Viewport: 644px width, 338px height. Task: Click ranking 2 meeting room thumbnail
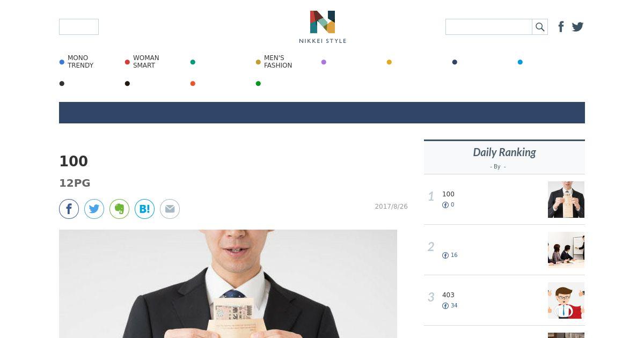point(566,250)
